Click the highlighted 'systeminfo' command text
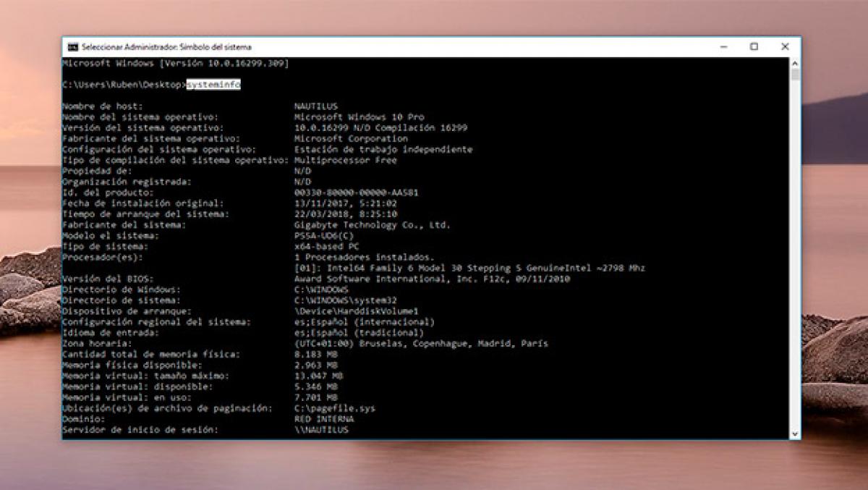The image size is (868, 490). pos(213,85)
